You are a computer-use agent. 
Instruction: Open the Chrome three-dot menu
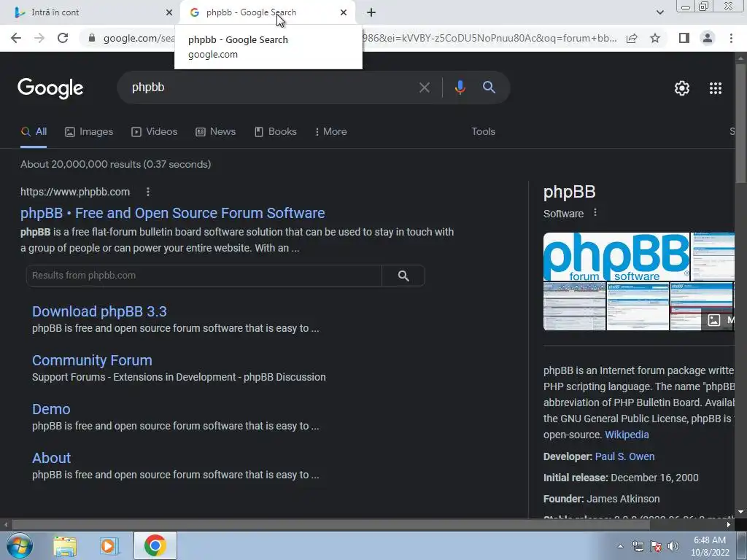(x=731, y=38)
